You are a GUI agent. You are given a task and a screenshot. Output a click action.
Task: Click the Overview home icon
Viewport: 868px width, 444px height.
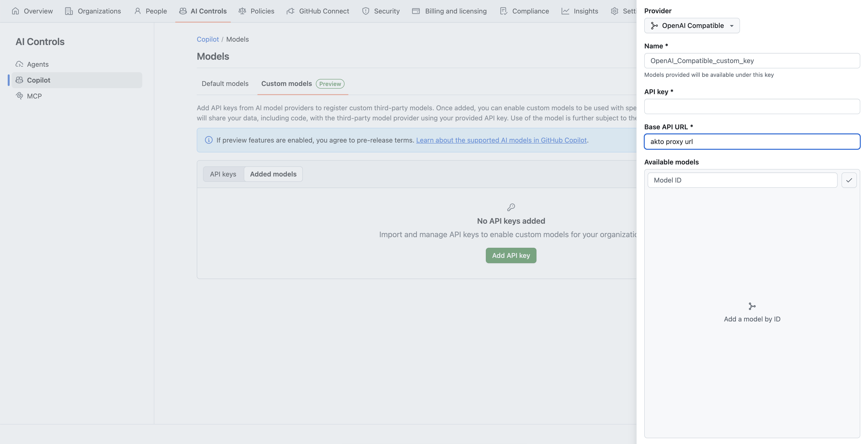(x=15, y=11)
